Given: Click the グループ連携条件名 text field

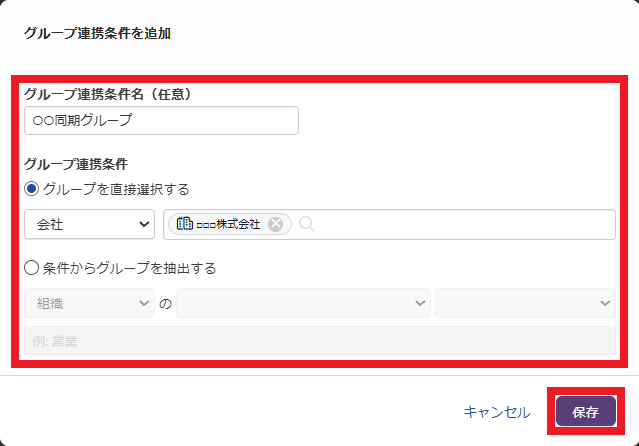Looking at the screenshot, I should (x=161, y=121).
